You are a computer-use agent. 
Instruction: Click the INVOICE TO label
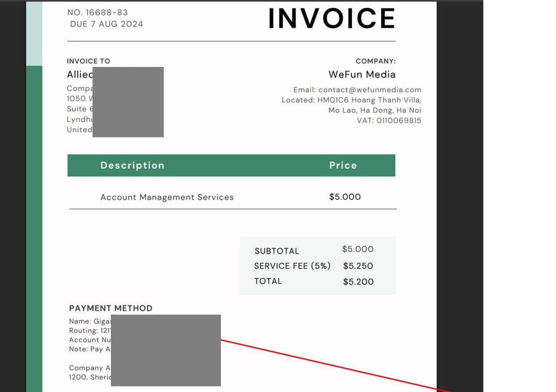point(88,61)
